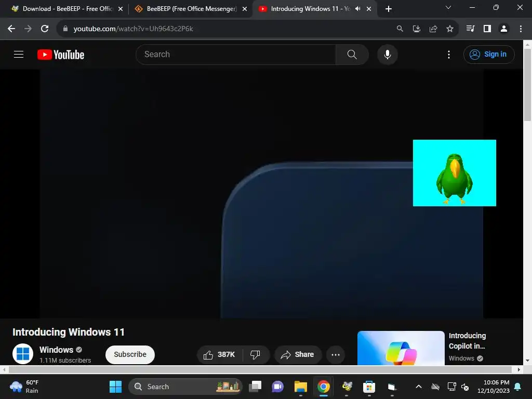Open more actions ellipsis below video
This screenshot has height=399, width=532.
[x=336, y=354]
